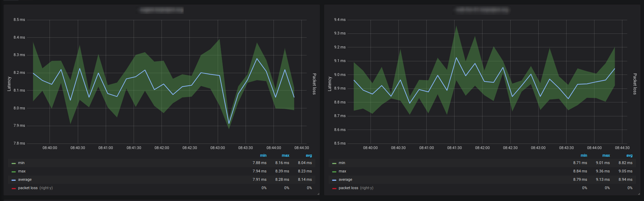Click the resize handle at left panel's bottom corner
Image resolution: width=644 pixels, height=201 pixels.
coord(318,194)
